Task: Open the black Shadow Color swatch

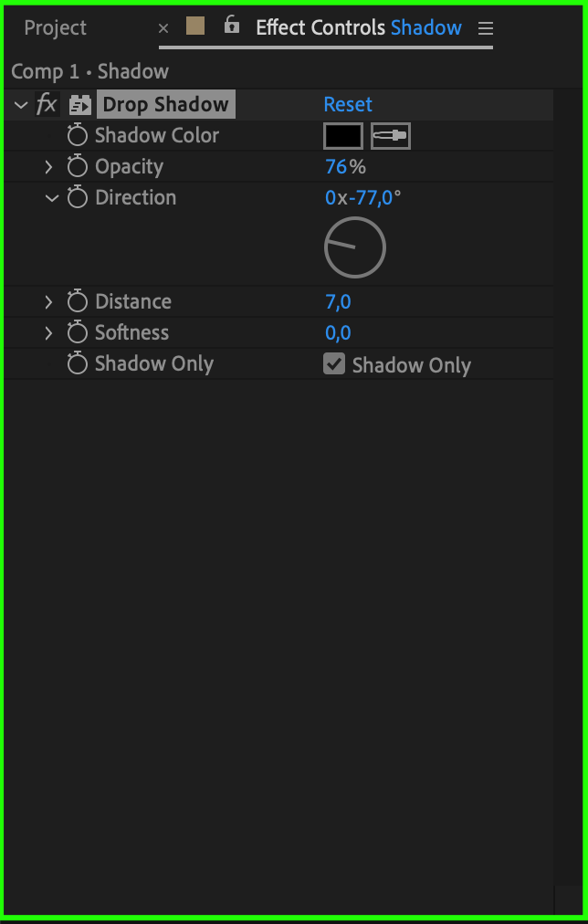Action: pos(343,136)
